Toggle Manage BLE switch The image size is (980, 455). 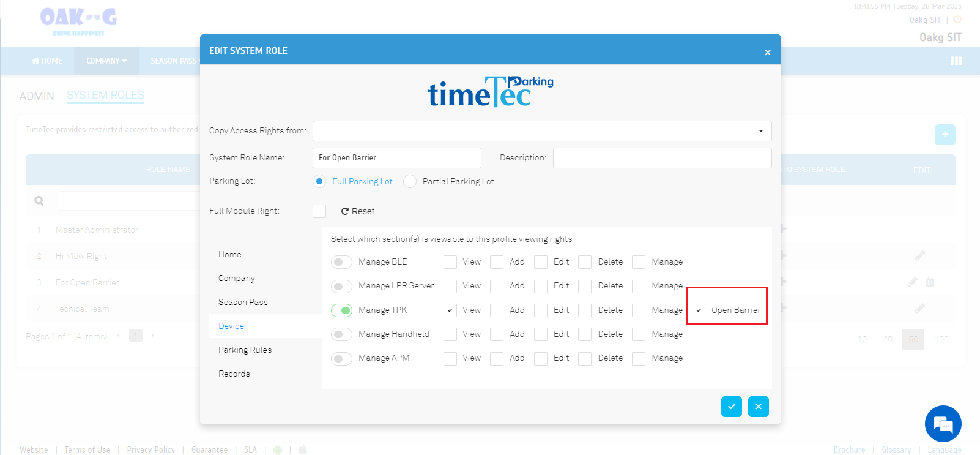(x=341, y=262)
